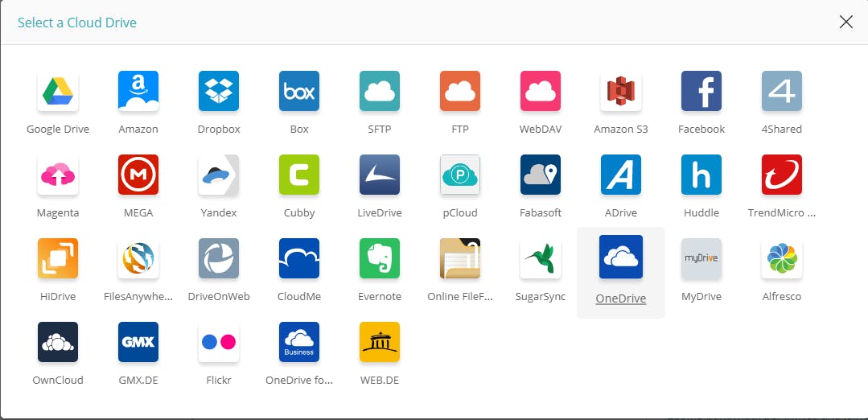This screenshot has height=420, width=868.
Task: Select the highlighted OneDrive icon
Action: tap(621, 257)
